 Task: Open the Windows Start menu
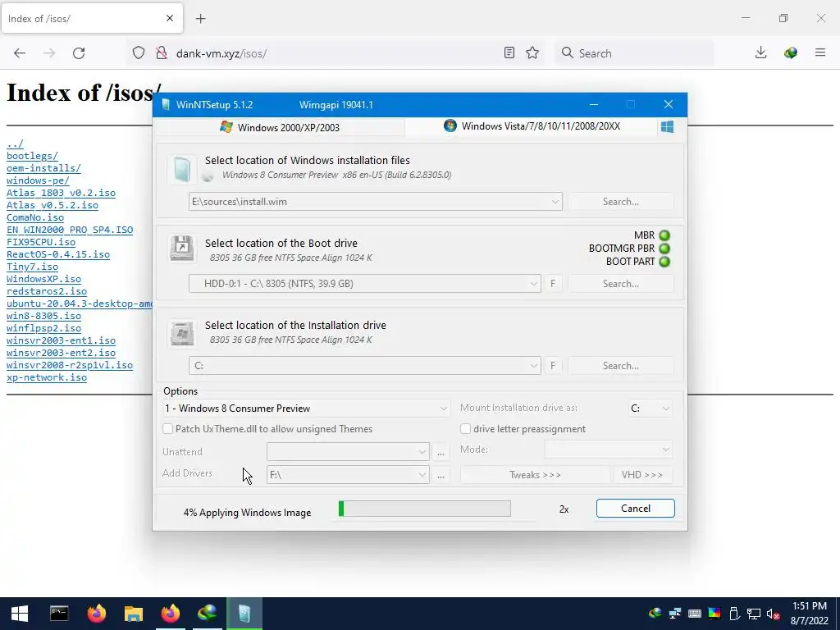(20, 614)
